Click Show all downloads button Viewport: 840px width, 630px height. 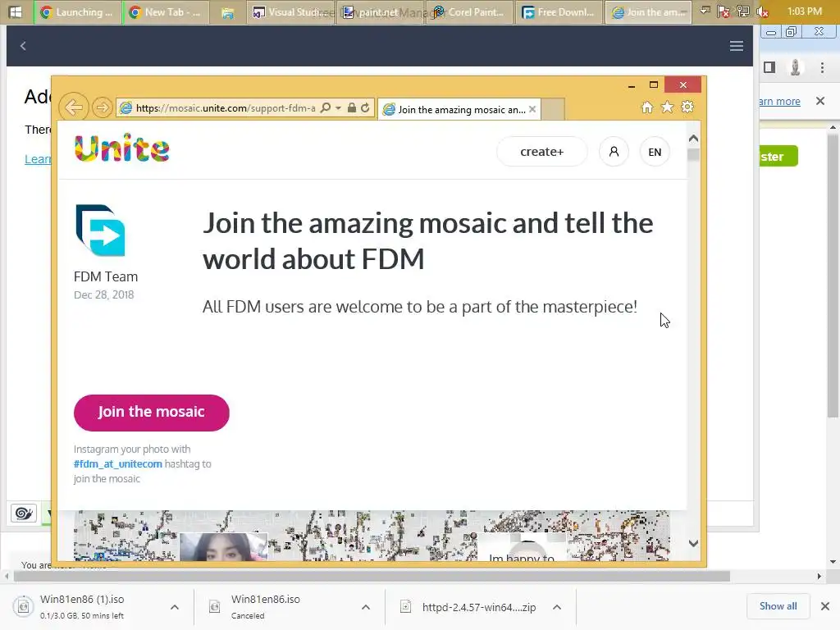tap(778, 606)
